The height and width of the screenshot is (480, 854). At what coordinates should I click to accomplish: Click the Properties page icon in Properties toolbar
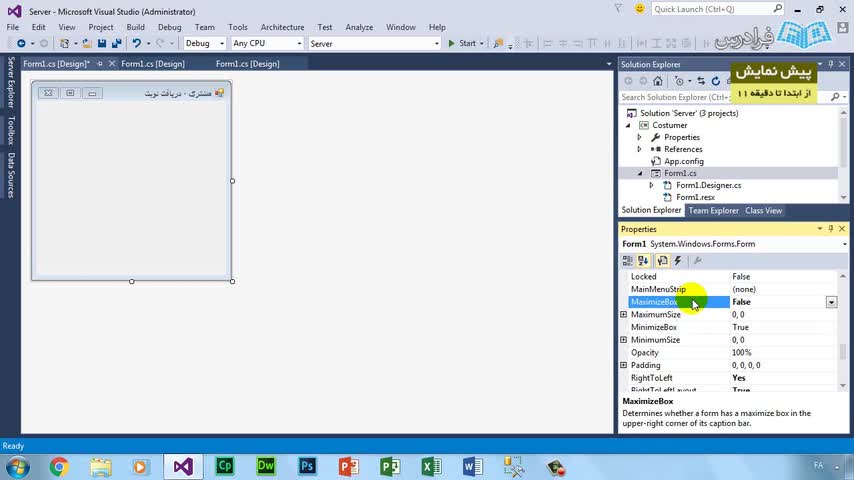click(x=662, y=261)
